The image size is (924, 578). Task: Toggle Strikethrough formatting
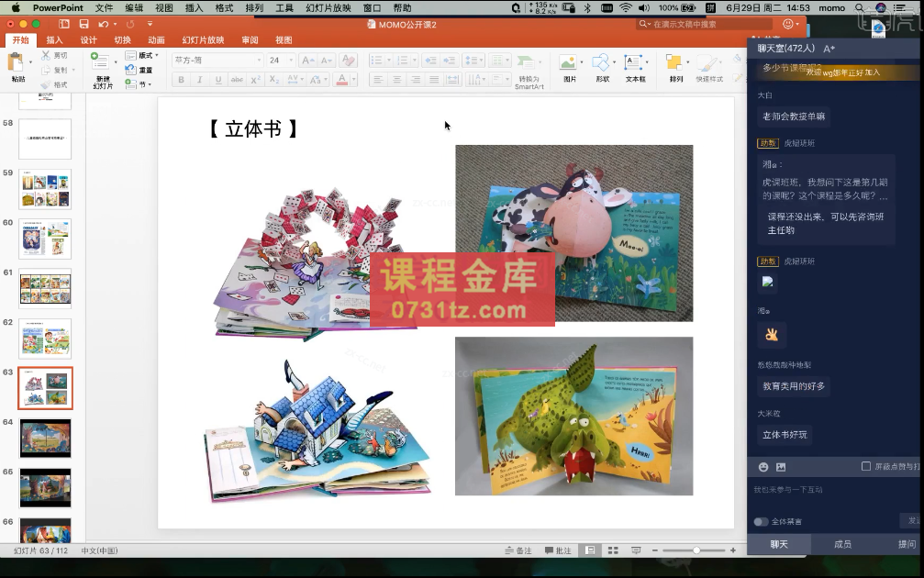point(237,80)
